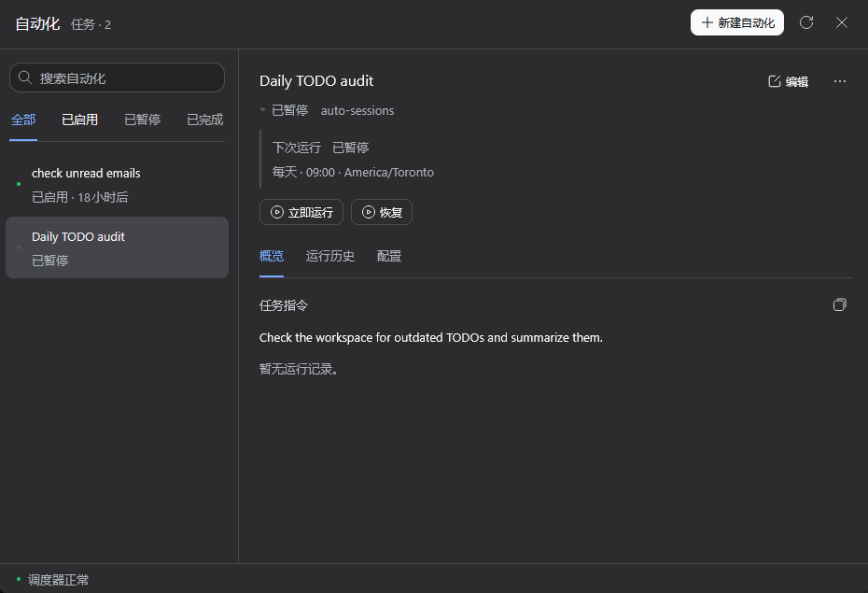The image size is (868, 593).
Task: Click the auto-sessions label
Action: pyautogui.click(x=357, y=111)
